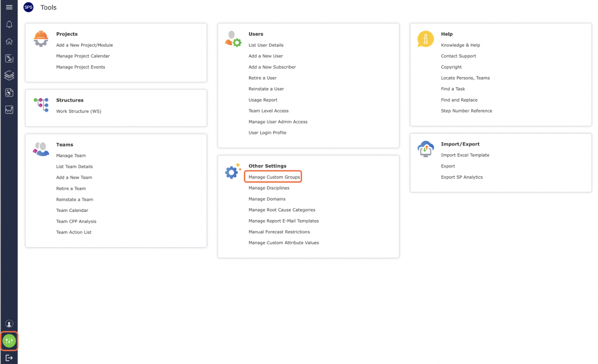Screen dimensions: 598x364
Task: Open Manage Project Calendar
Action: (x=83, y=56)
